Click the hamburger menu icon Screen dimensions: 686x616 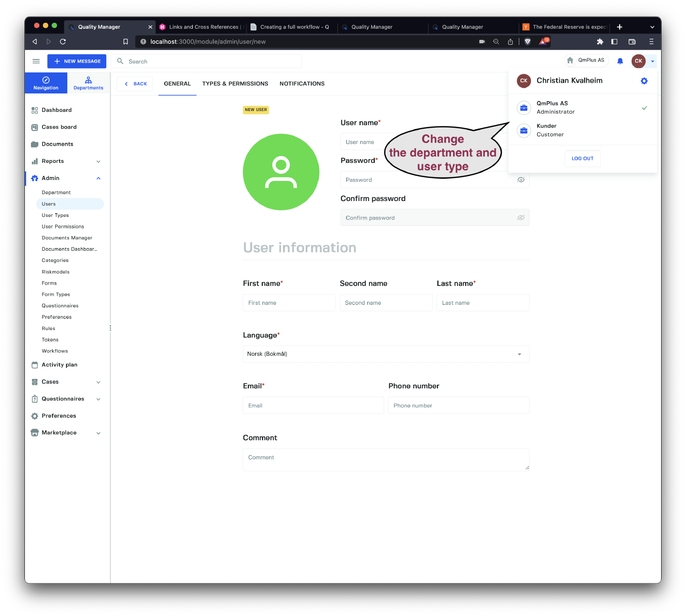point(36,61)
